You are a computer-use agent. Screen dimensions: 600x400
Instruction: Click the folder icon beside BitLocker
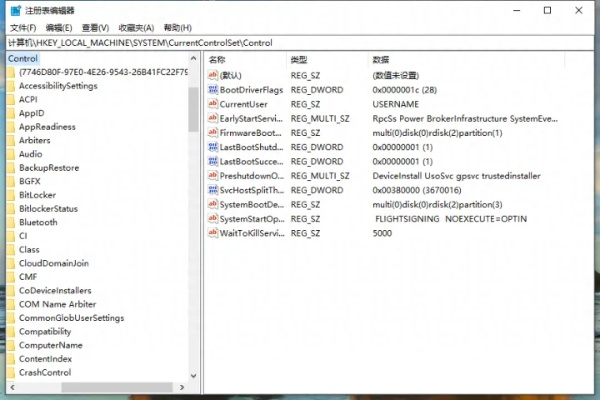[x=10, y=195]
